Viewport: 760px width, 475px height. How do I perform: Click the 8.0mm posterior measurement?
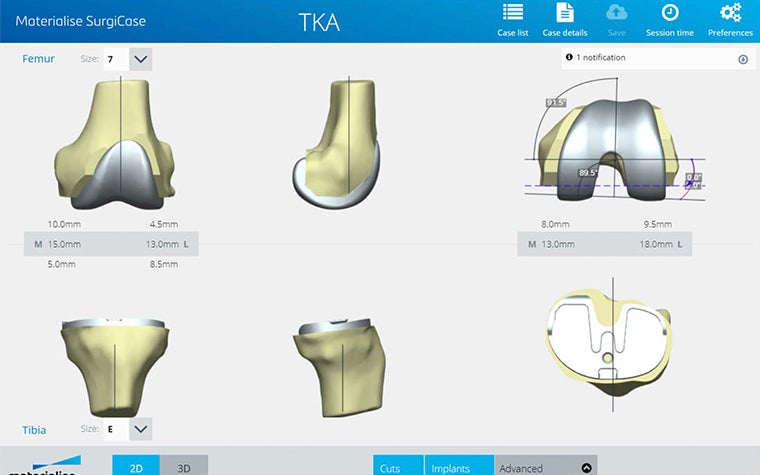(x=555, y=224)
